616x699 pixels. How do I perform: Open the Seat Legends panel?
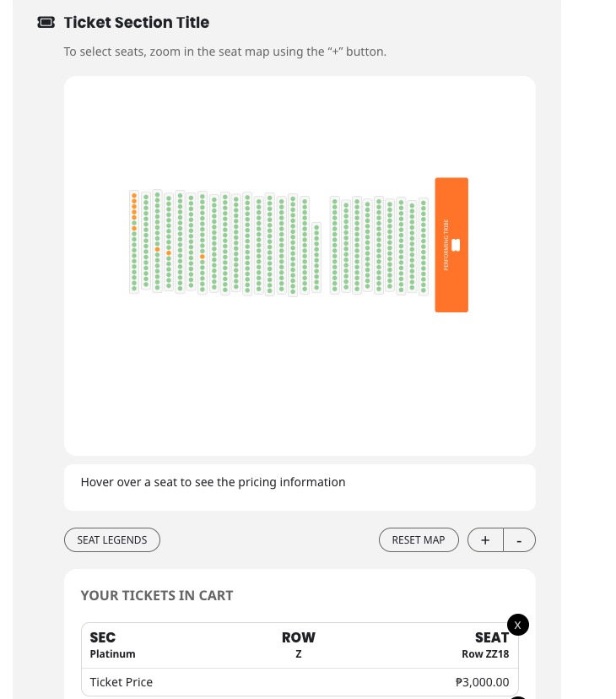(112, 539)
